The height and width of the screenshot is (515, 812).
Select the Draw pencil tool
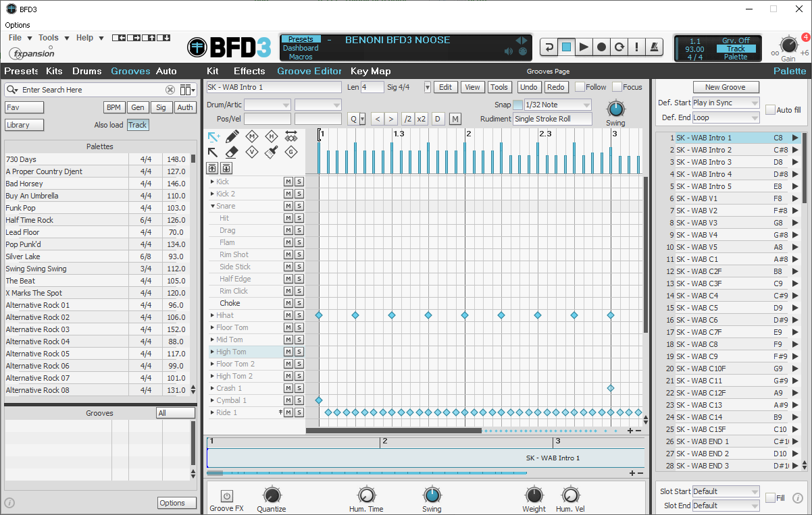coord(232,136)
